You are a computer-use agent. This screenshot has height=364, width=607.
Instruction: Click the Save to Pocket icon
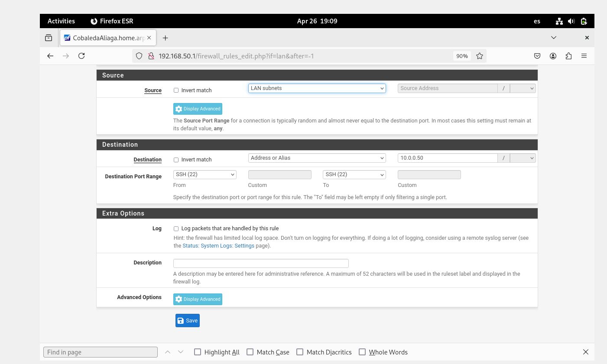coord(537,56)
